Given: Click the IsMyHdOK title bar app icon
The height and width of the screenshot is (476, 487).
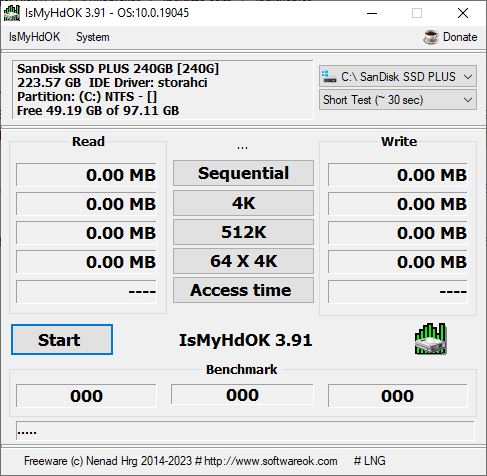Looking at the screenshot, I should pyautogui.click(x=11, y=13).
